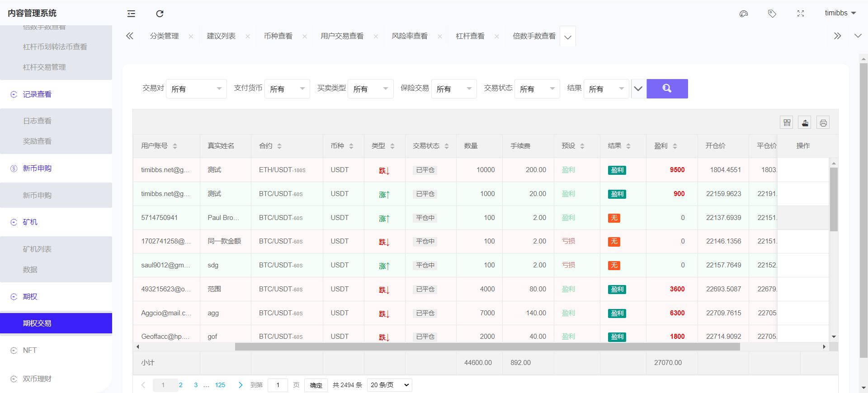Open the 交易对 dropdown

[x=196, y=89]
